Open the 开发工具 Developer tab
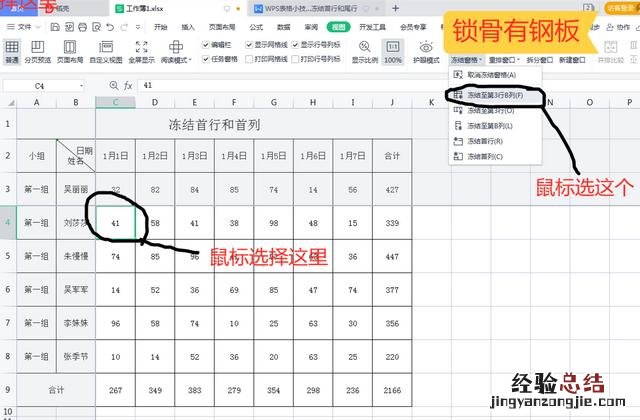 click(x=372, y=27)
